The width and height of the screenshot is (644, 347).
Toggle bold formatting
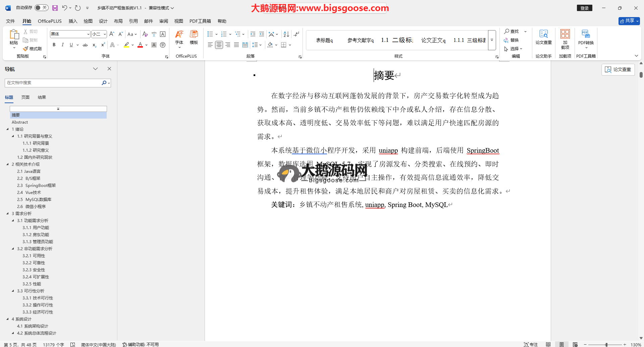(54, 45)
